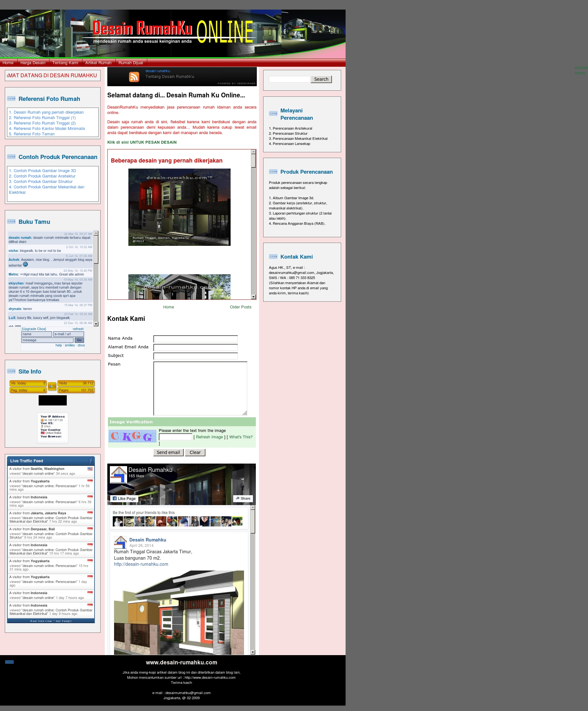The height and width of the screenshot is (711, 588).
Task: Click the up arrow of Buku Tamu scrollbar
Action: click(x=96, y=234)
